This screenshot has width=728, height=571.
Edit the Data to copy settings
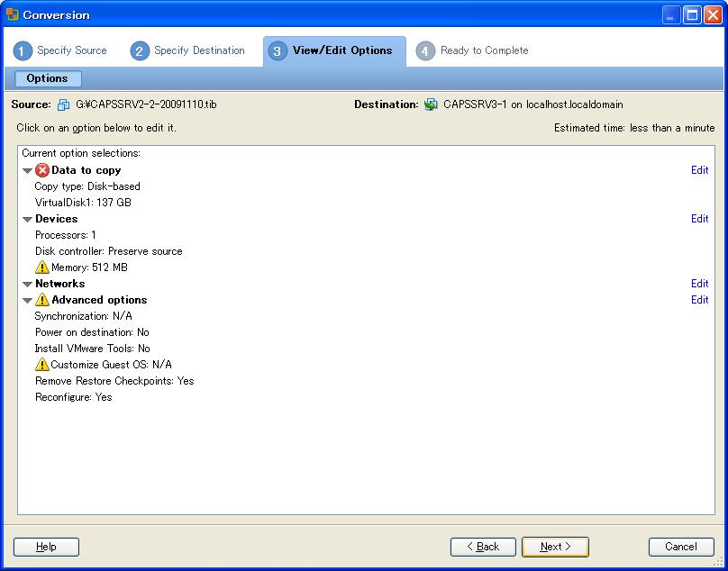pos(700,170)
